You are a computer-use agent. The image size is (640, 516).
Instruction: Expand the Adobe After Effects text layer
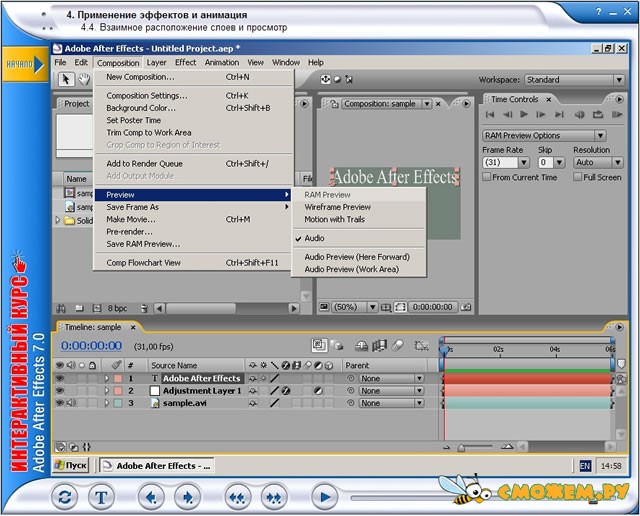pos(107,378)
